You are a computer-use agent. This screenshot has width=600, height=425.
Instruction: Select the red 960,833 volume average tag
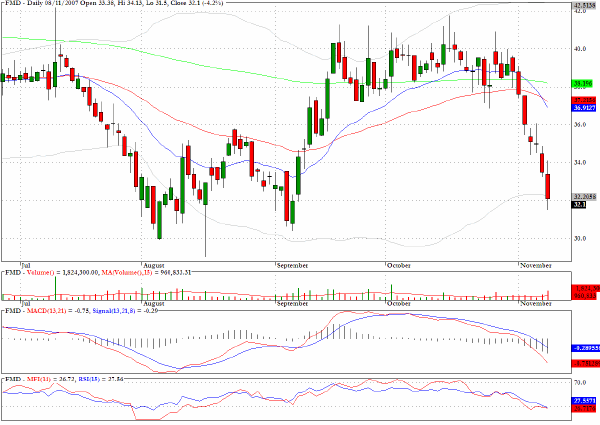tap(584, 296)
